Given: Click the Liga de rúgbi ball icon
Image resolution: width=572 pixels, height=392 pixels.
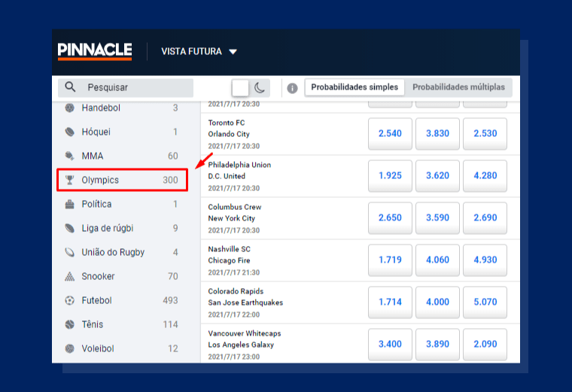Looking at the screenshot, I should click(70, 228).
